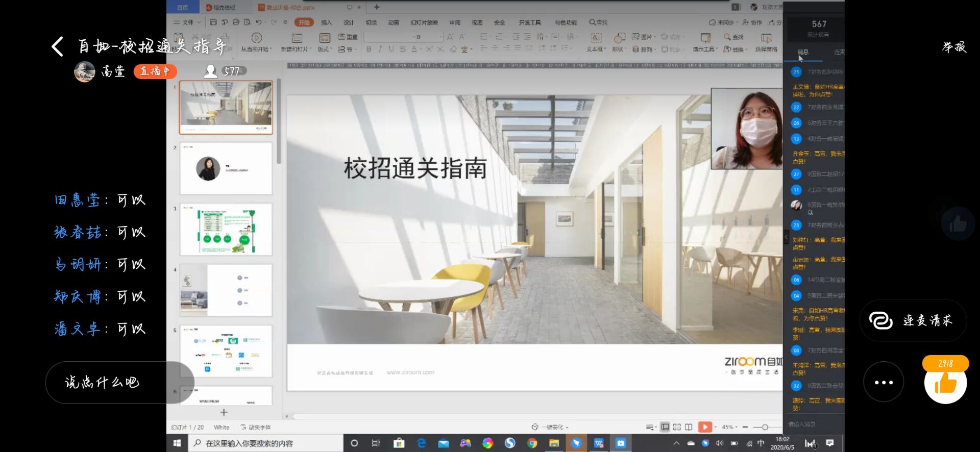
Task: Switch to reading view in status bar
Action: click(689, 427)
